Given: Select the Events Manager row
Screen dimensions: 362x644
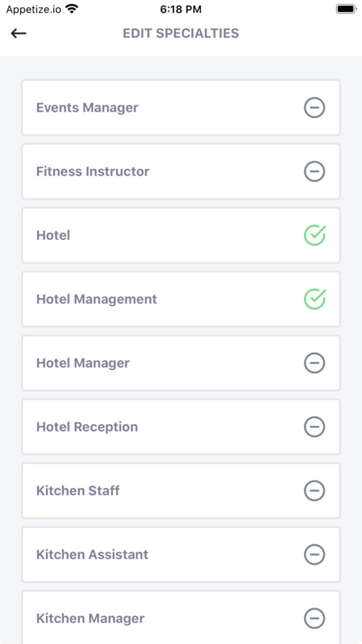Looking at the screenshot, I should [x=181, y=108].
